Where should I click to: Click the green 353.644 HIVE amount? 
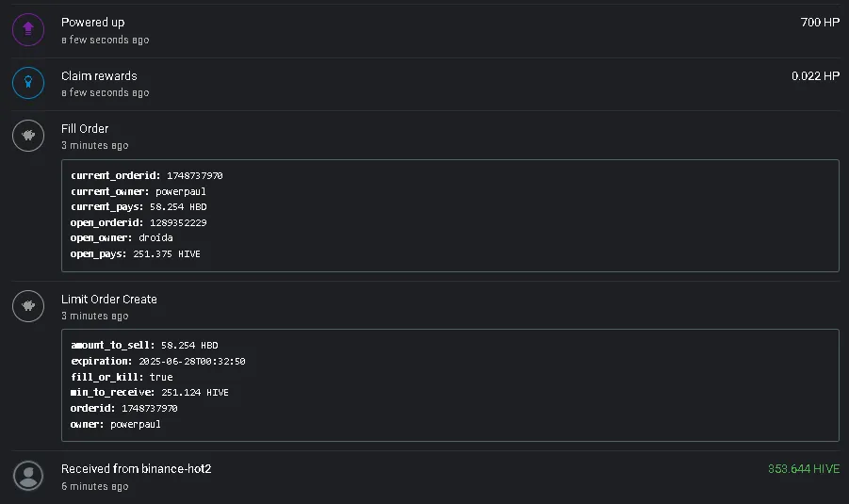click(x=804, y=469)
